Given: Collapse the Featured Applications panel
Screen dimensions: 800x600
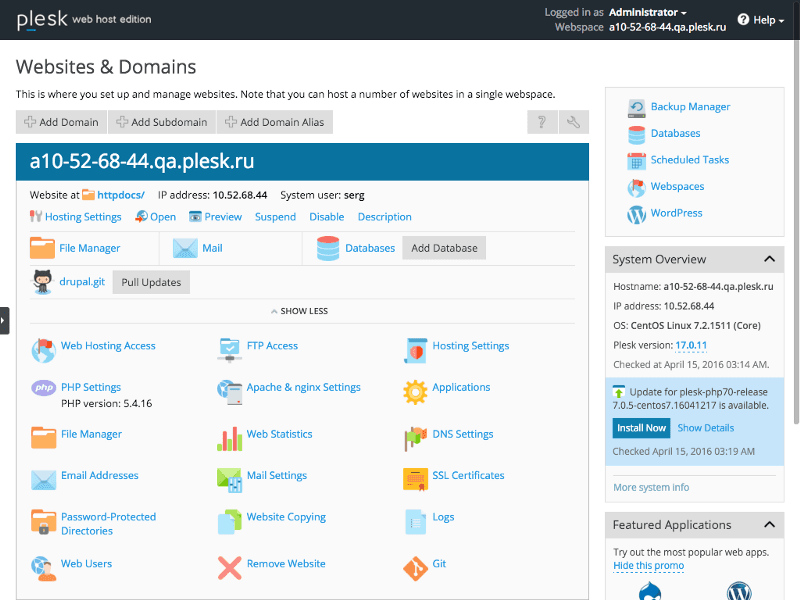Looking at the screenshot, I should (x=769, y=524).
